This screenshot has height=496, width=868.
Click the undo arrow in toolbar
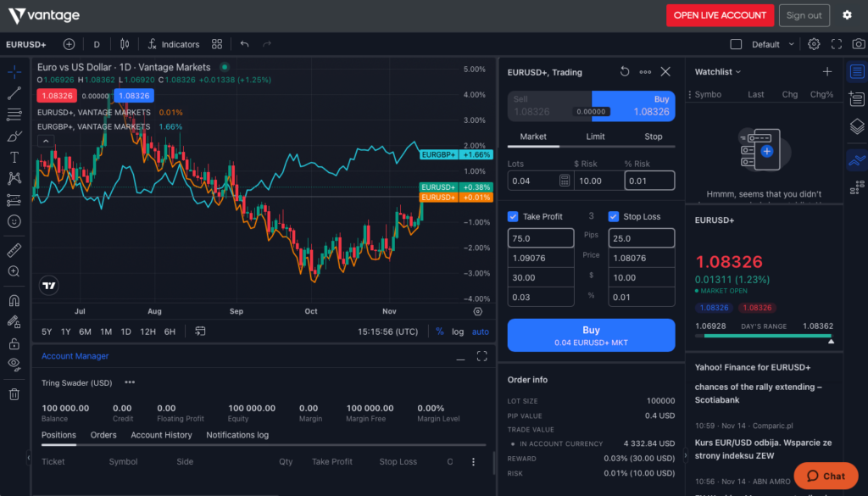(245, 44)
